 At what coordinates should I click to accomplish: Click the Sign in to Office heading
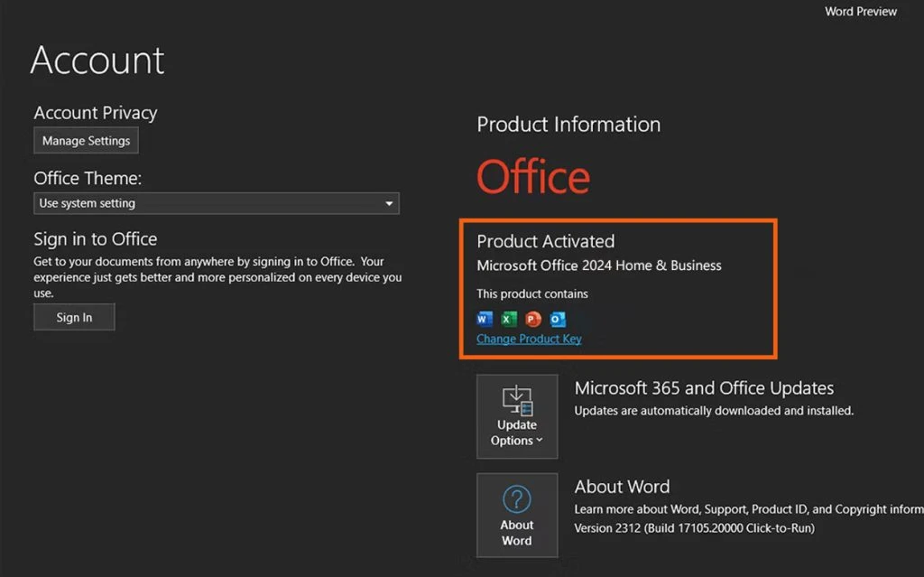pos(96,239)
